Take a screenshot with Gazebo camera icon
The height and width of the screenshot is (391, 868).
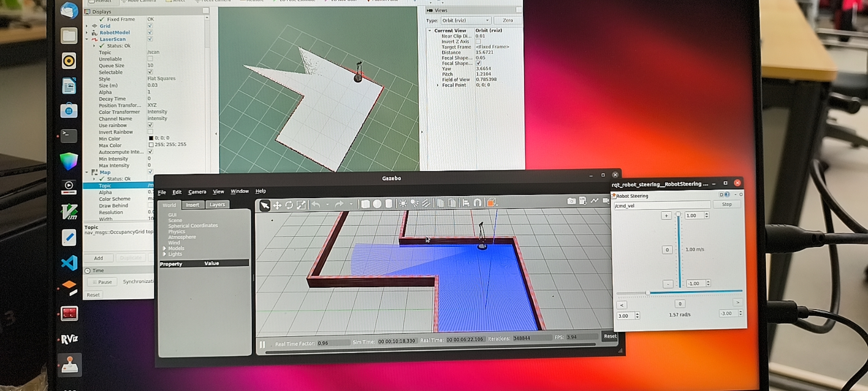(571, 201)
